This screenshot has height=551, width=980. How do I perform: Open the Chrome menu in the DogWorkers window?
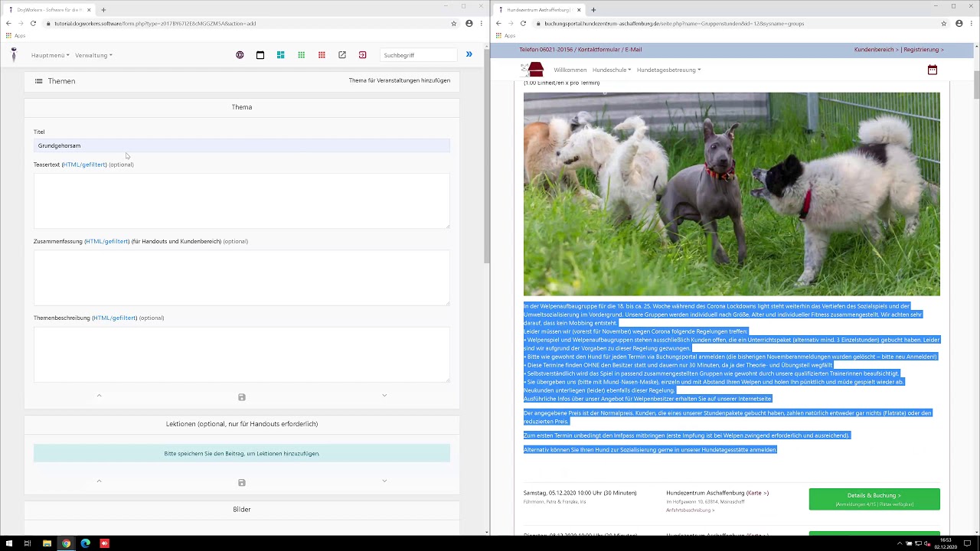tap(482, 24)
